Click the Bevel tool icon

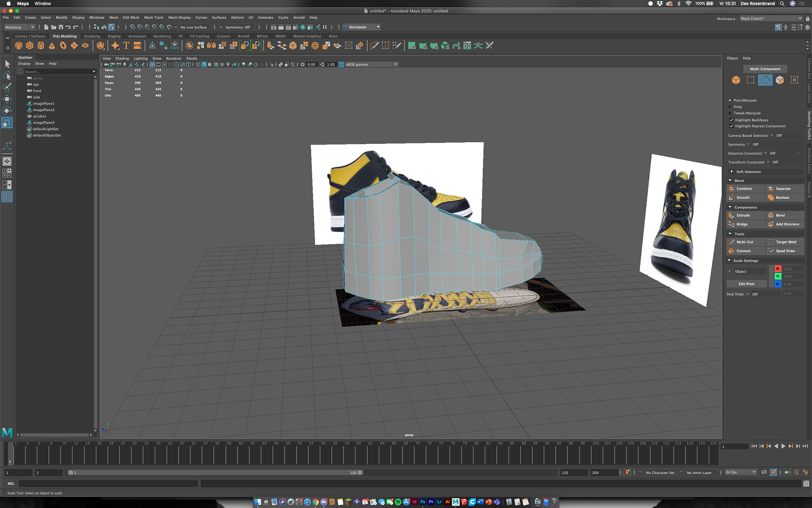771,215
